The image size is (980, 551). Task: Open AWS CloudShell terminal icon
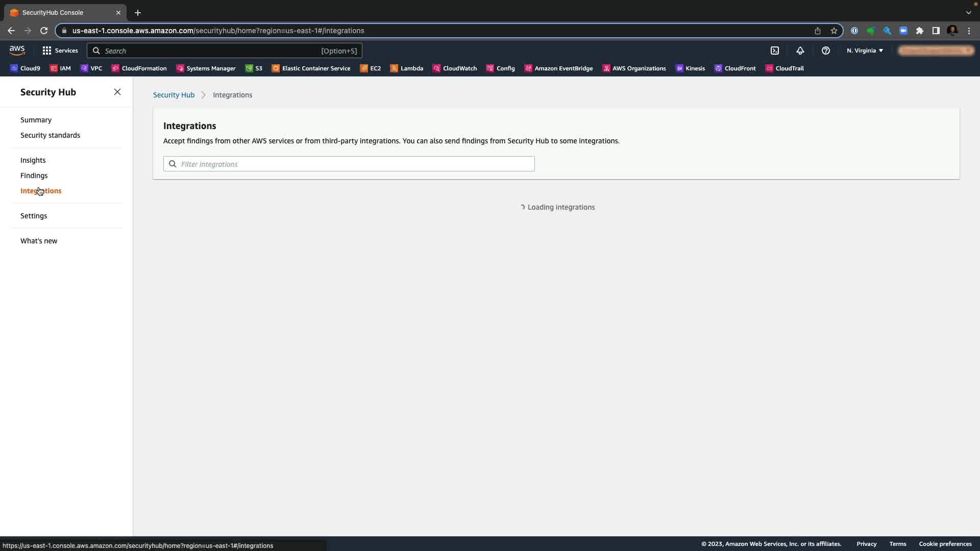775,51
